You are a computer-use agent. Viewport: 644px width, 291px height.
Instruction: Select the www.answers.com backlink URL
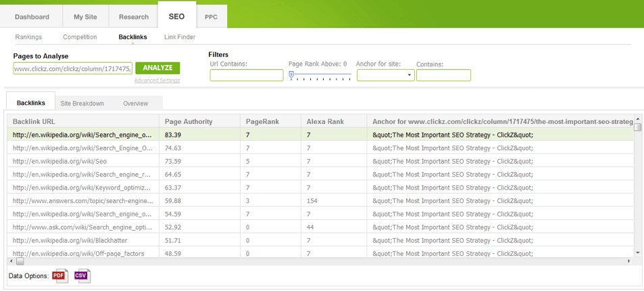pyautogui.click(x=83, y=201)
